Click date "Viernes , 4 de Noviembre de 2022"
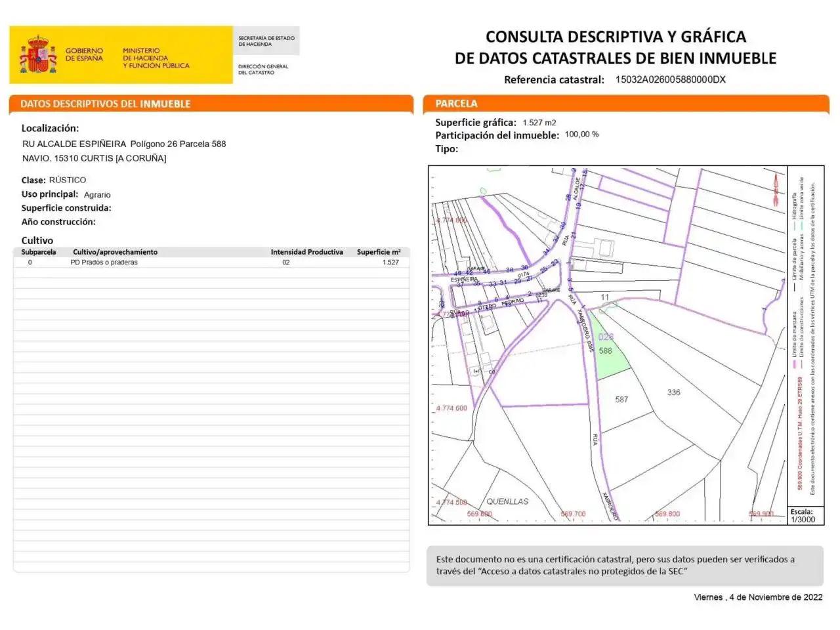The height and width of the screenshot is (630, 840). 758,597
